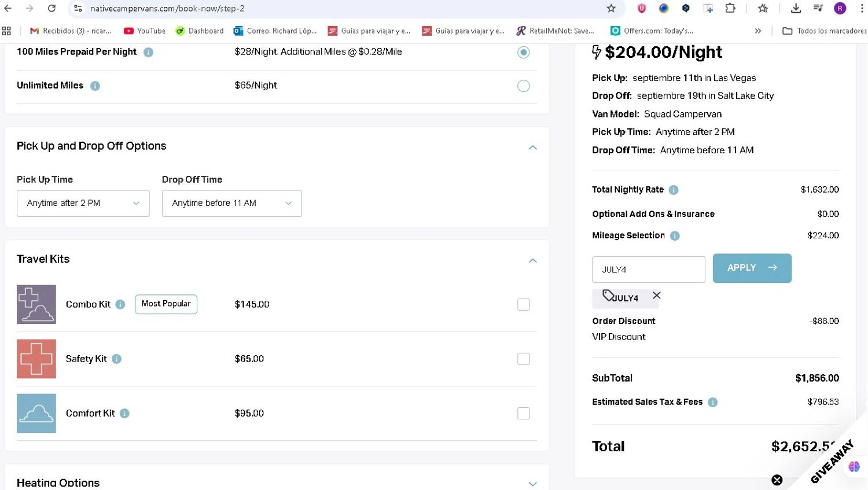Click the $145.00 Combo Kit price
This screenshot has width=868, height=490.
pyautogui.click(x=252, y=304)
